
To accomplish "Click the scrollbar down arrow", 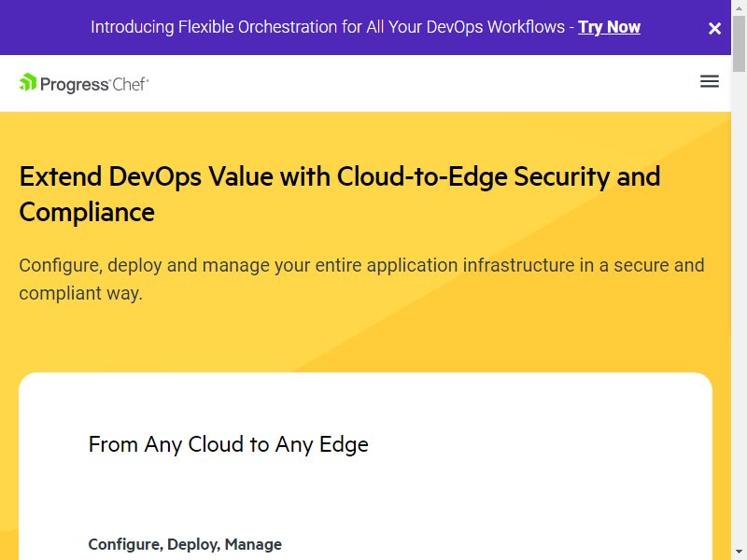I will [x=739, y=553].
